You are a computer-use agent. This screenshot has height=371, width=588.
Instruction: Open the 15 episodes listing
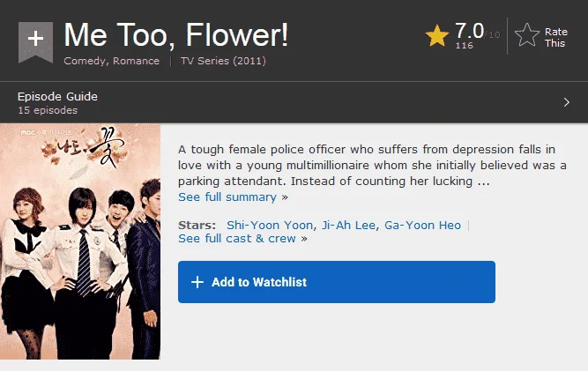[x=48, y=110]
